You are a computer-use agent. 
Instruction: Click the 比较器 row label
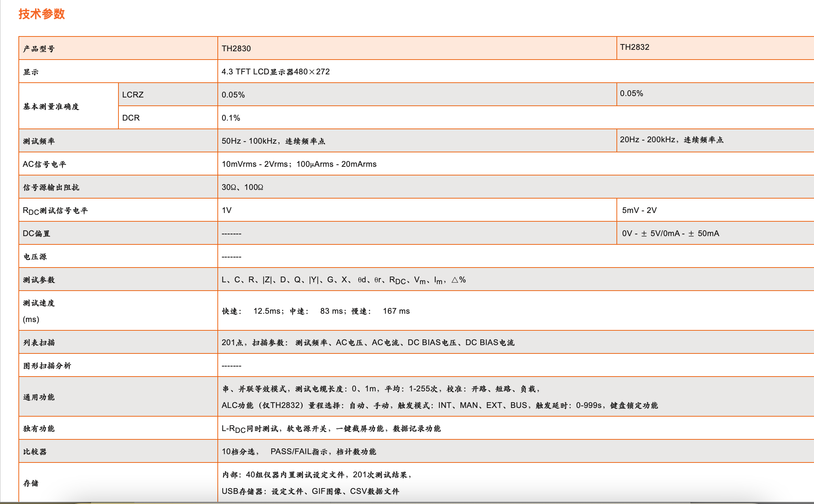pos(35,452)
